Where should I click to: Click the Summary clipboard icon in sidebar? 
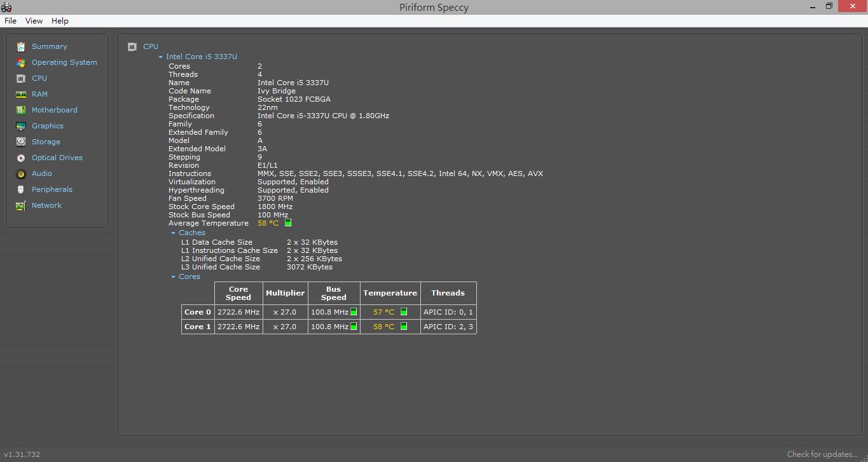pos(21,46)
